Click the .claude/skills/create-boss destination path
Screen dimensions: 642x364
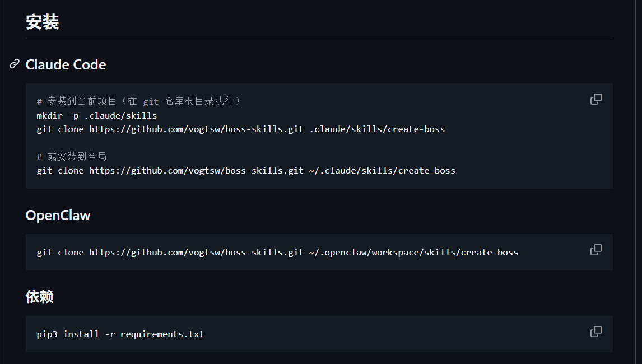tap(377, 129)
